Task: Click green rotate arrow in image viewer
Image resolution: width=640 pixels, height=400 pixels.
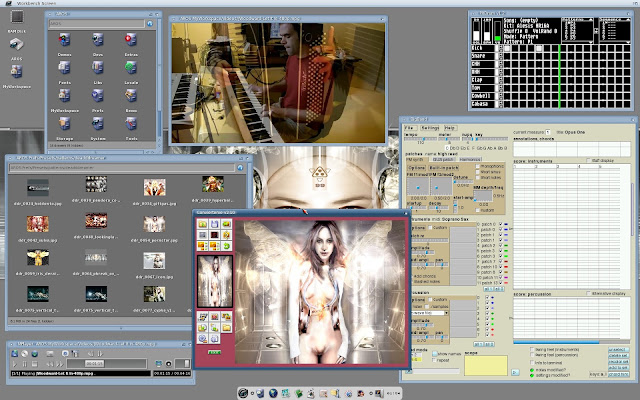Action: [x=226, y=246]
